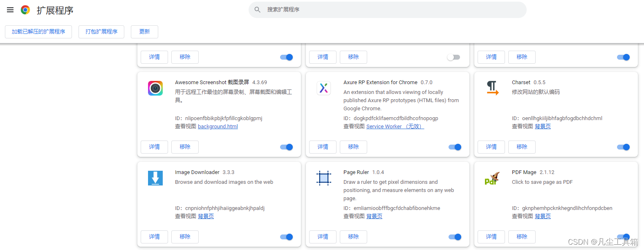Open Image Downloader's 背景页 link

point(206,217)
